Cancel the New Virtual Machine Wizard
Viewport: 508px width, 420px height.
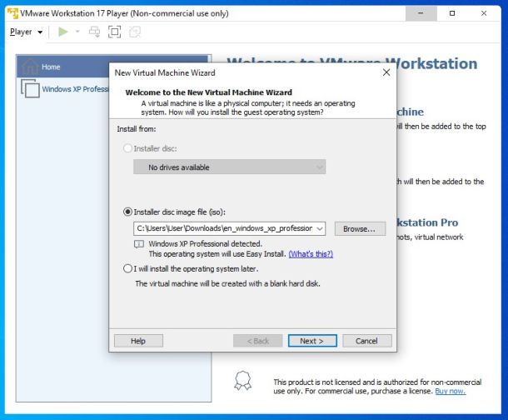click(x=367, y=341)
